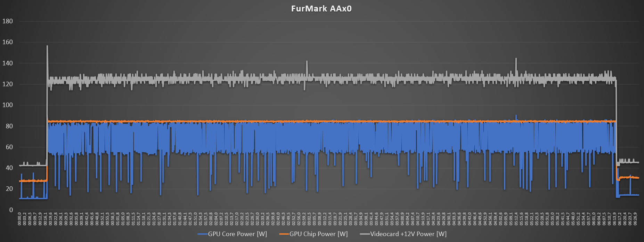Click the 20 label on the vertical axis
644x242 pixels.
9,189
